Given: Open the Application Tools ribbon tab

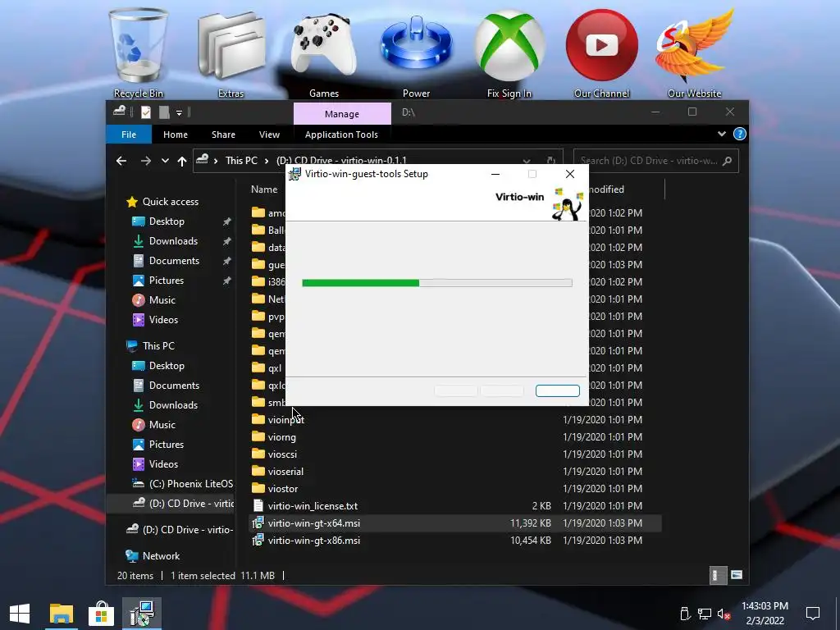Looking at the screenshot, I should click(342, 135).
